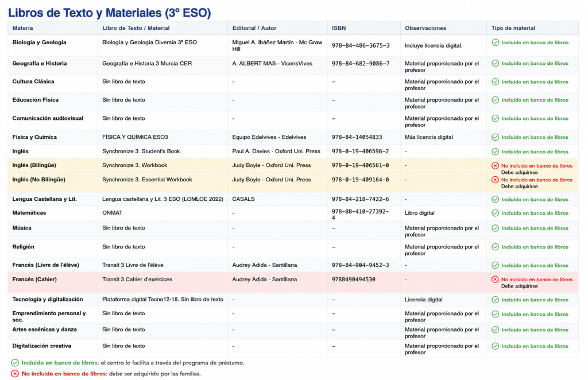Click the green check icon in Digitalización creativa row
Screen dimensions: 588x380
tap(496, 346)
